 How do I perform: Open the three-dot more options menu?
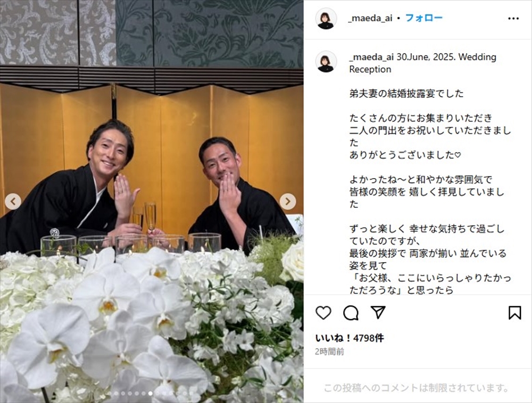tap(513, 18)
